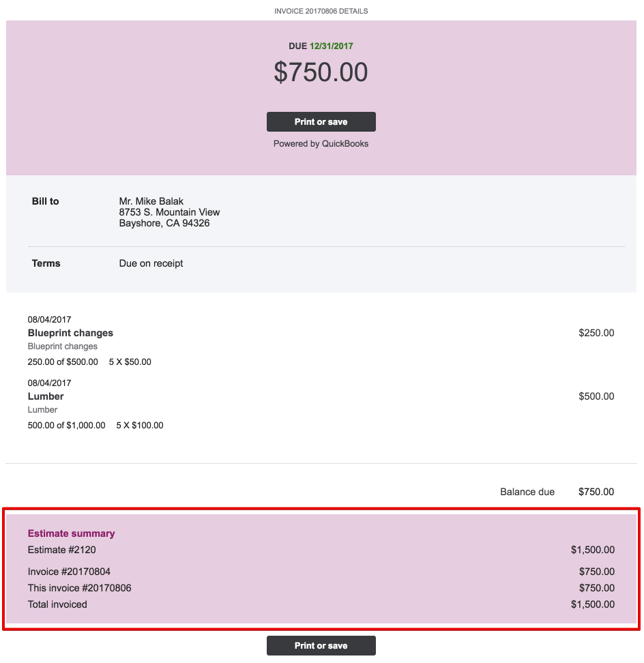Image resolution: width=644 pixels, height=663 pixels.
Task: Click the Total invoiced row label
Action: click(57, 604)
